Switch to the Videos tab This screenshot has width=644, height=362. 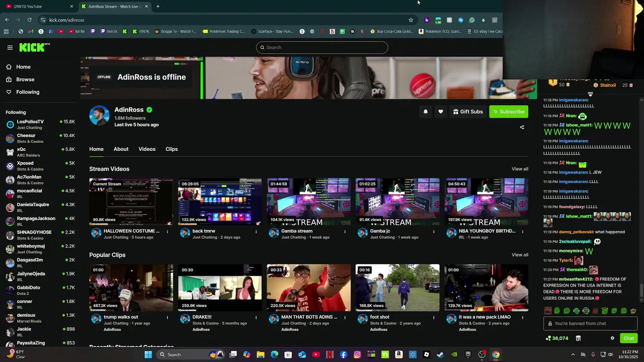click(x=147, y=149)
